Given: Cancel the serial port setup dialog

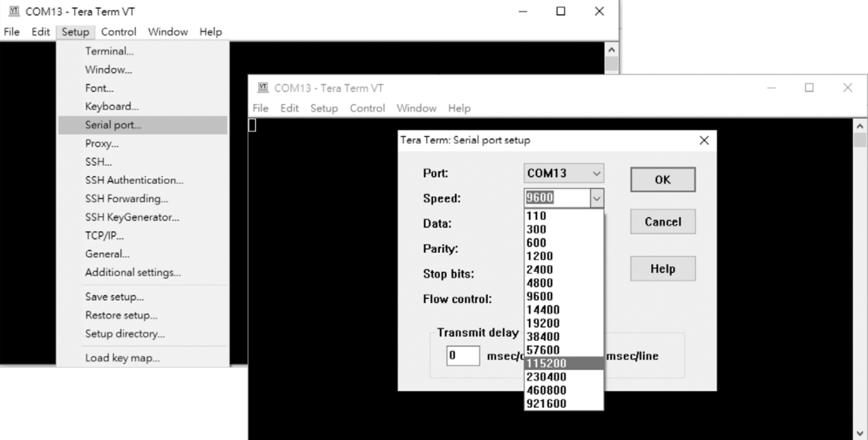Looking at the screenshot, I should (663, 222).
